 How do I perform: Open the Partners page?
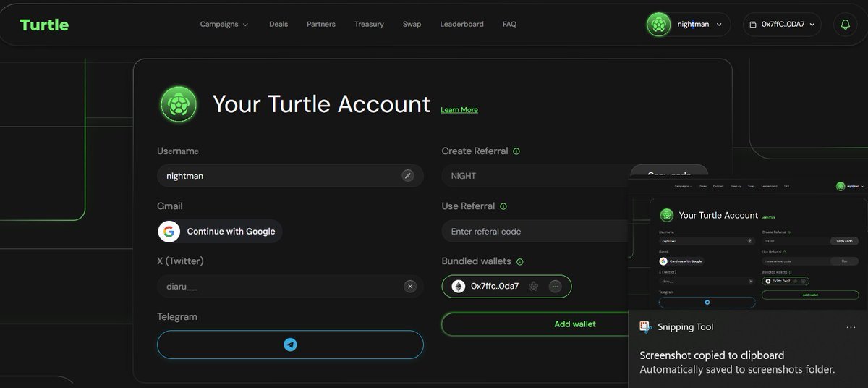click(x=321, y=24)
